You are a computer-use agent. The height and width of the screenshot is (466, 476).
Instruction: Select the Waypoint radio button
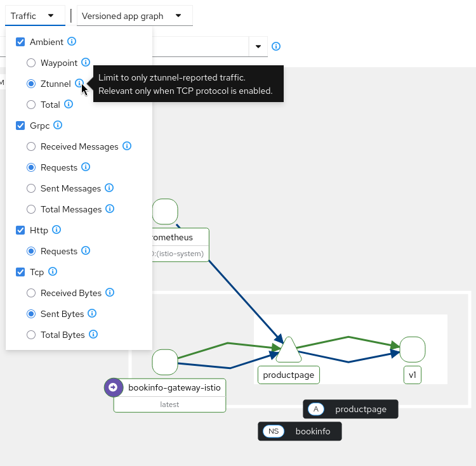coord(31,63)
